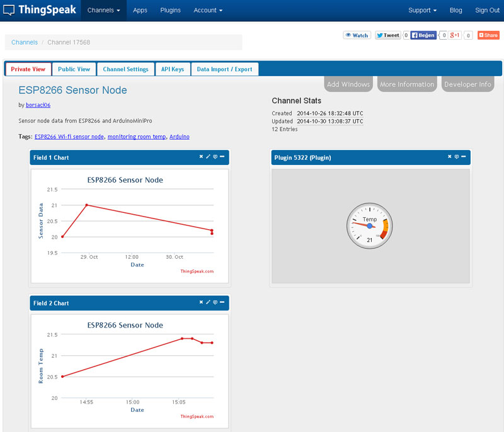Edit the Field 2 Chart with pencil icon
The image size is (504, 432).
coord(208,302)
